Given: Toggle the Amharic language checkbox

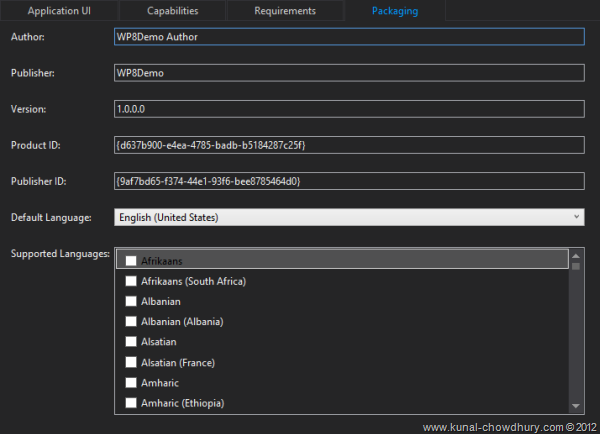Looking at the screenshot, I should (131, 383).
